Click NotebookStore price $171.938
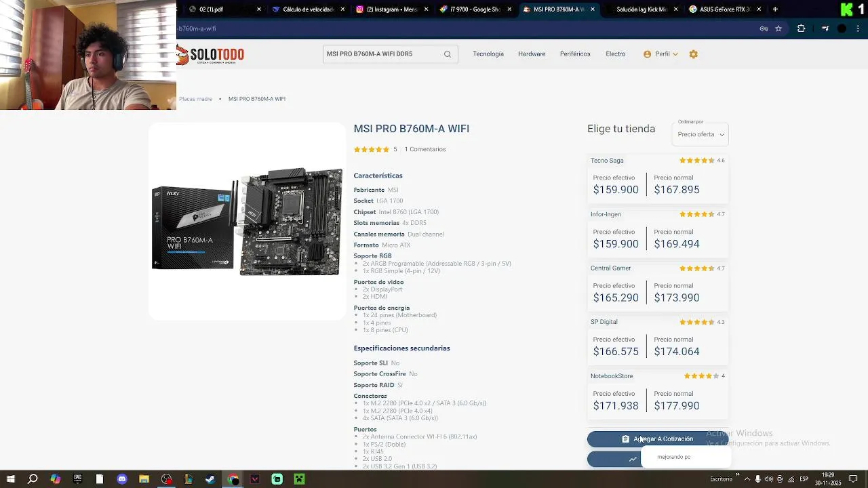868x488 pixels. click(616, 406)
